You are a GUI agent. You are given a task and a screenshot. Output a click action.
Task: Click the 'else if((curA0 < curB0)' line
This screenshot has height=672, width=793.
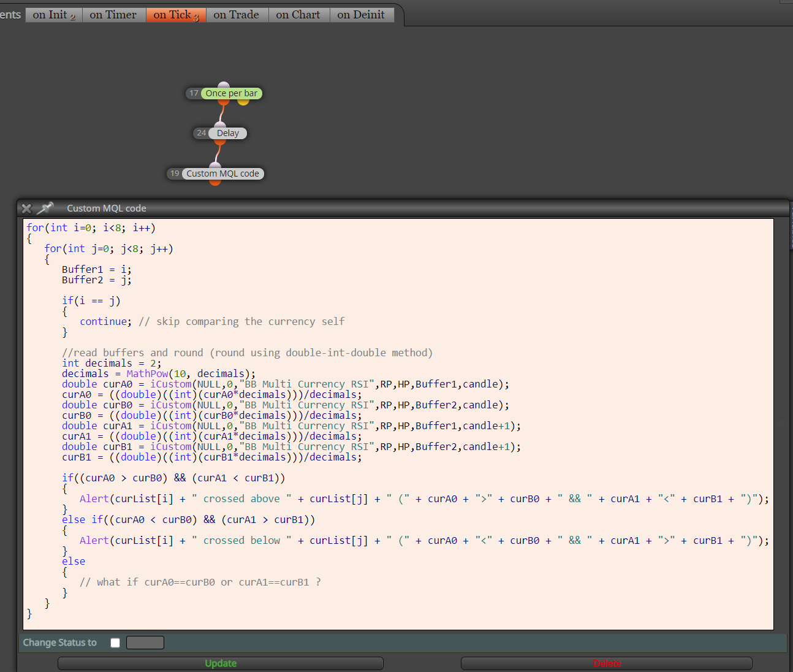coord(189,519)
